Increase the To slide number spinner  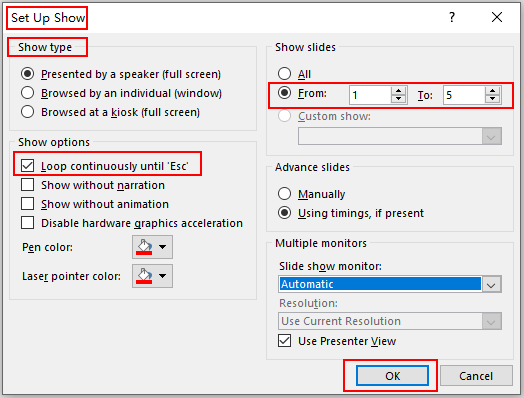(493, 91)
